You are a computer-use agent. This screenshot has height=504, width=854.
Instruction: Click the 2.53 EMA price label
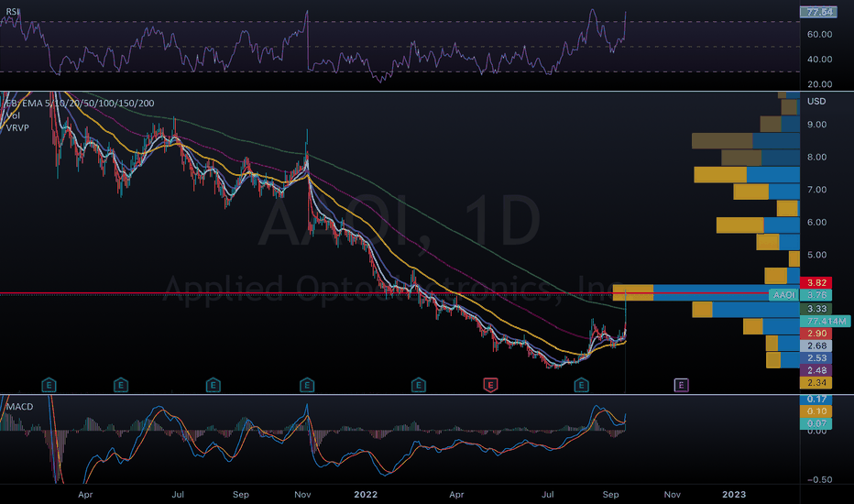816,358
